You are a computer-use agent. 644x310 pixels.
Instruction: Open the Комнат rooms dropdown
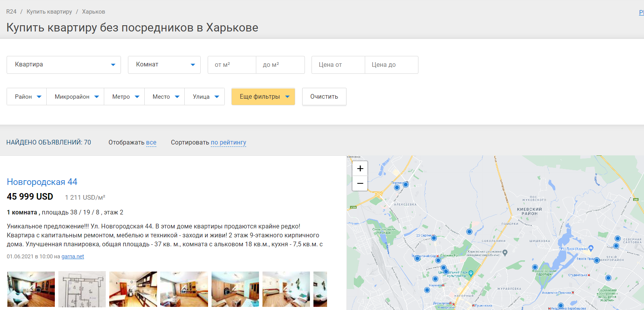pos(164,65)
